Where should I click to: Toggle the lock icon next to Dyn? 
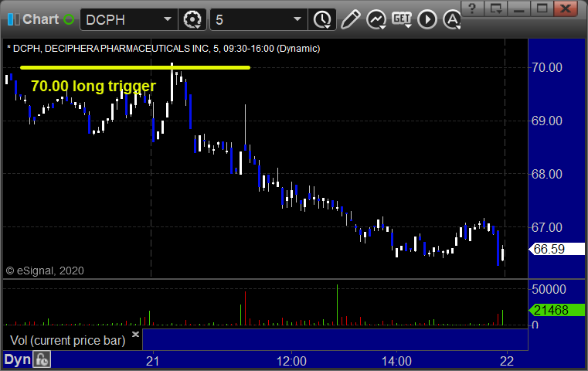pyautogui.click(x=42, y=359)
